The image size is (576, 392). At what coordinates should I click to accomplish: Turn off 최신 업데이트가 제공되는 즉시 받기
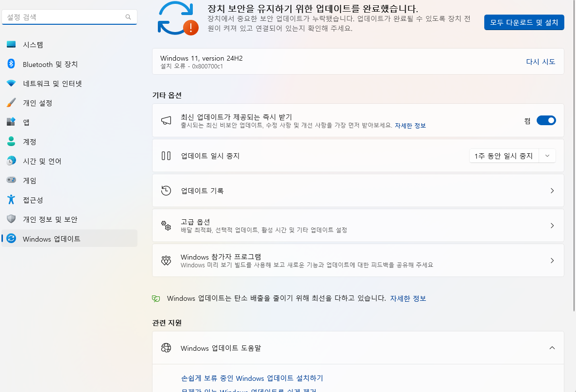tap(546, 120)
